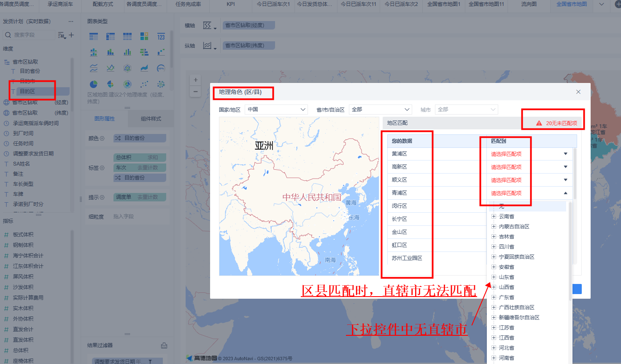The height and width of the screenshot is (364, 621).
Task: Select the multi-layer pie chart icon
Action: tap(127, 84)
